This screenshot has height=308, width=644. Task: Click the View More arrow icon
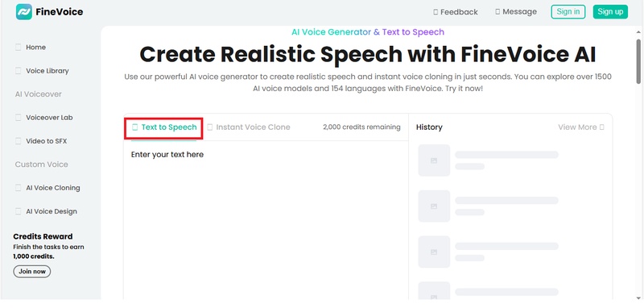pyautogui.click(x=602, y=127)
